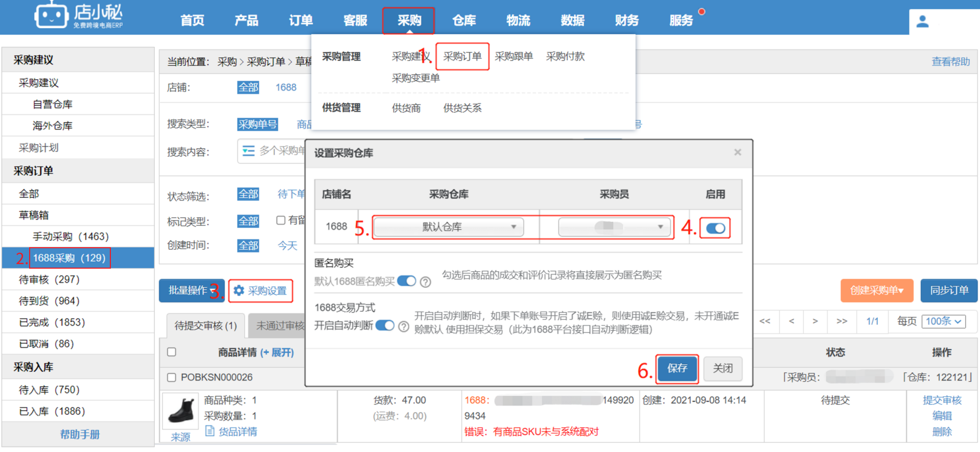Select 采购付款 in the dropdown menu

[565, 56]
